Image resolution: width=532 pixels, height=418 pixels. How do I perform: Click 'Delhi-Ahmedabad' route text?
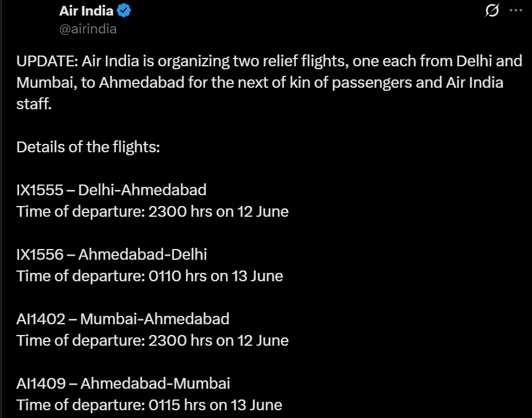(142, 190)
